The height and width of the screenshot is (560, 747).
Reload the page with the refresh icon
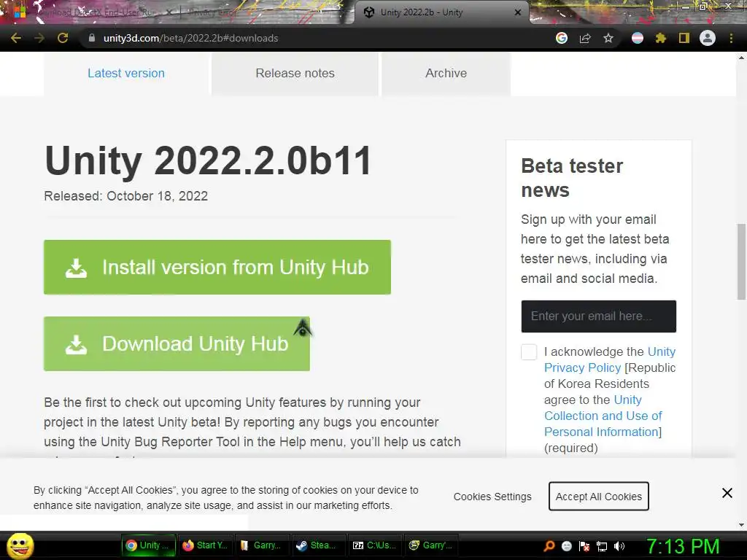(63, 38)
